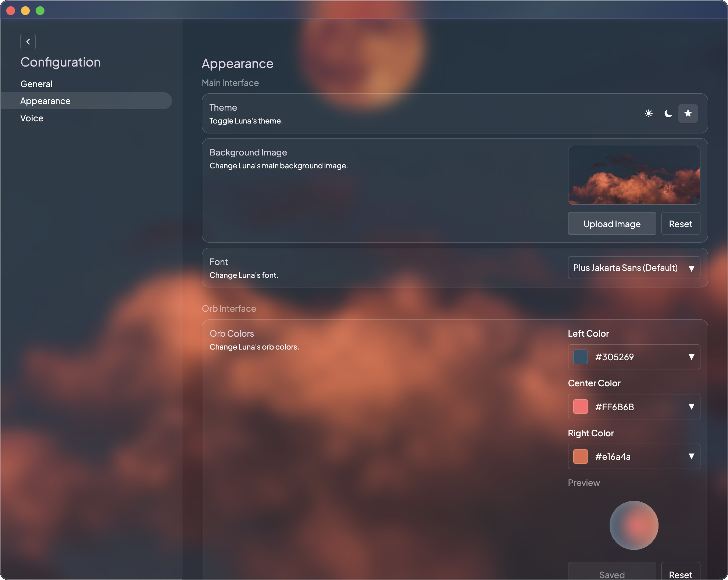The image size is (728, 580).
Task: Switch to the General settings section
Action: (36, 83)
